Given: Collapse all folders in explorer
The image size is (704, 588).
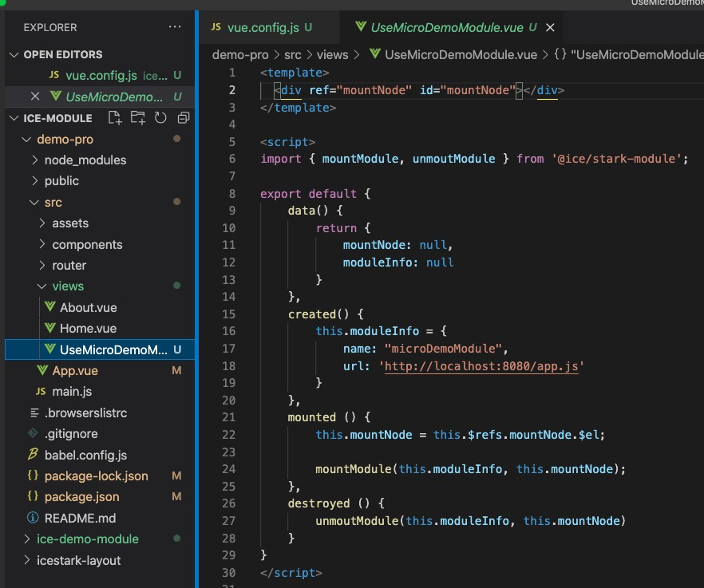Looking at the screenshot, I should tap(184, 118).
